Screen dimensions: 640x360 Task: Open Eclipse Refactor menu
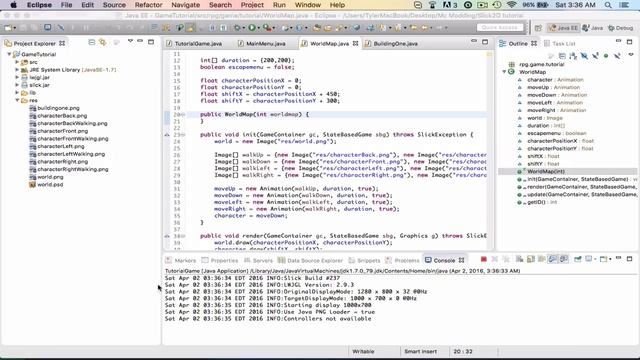click(148, 5)
